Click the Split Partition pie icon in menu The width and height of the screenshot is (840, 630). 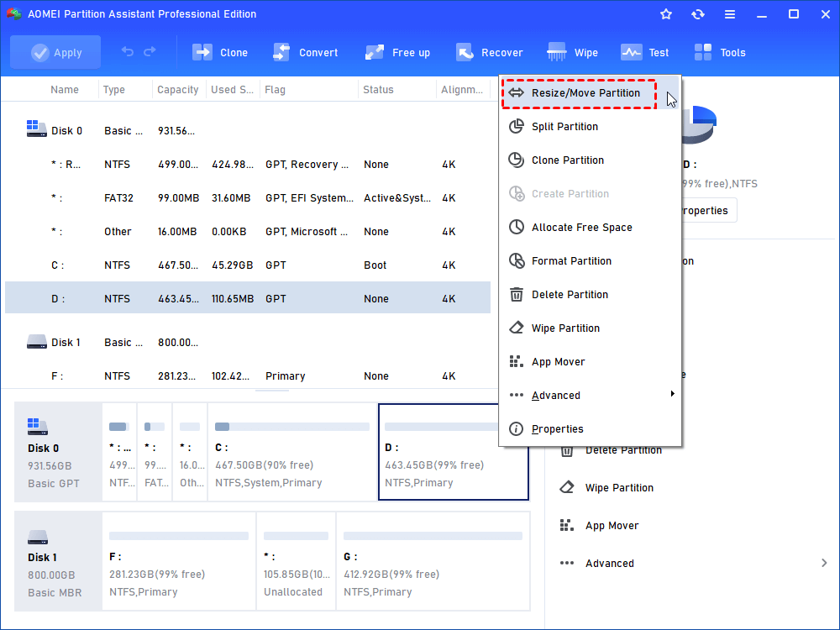point(517,127)
